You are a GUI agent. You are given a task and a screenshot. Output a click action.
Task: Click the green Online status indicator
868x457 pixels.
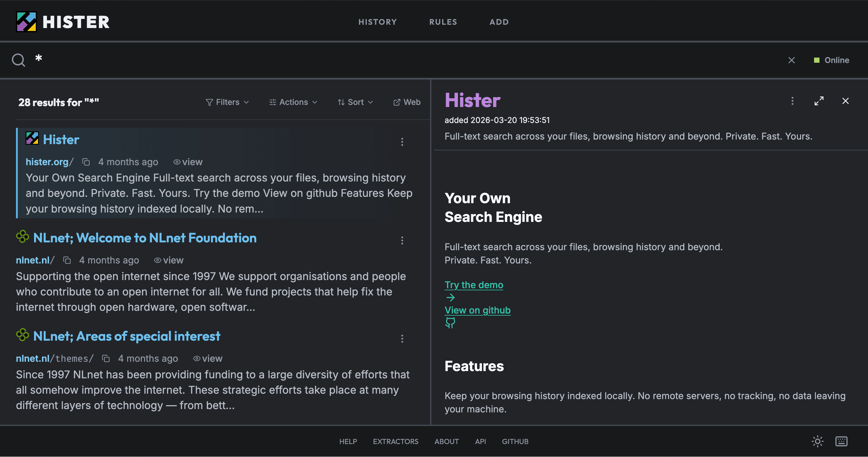(832, 60)
